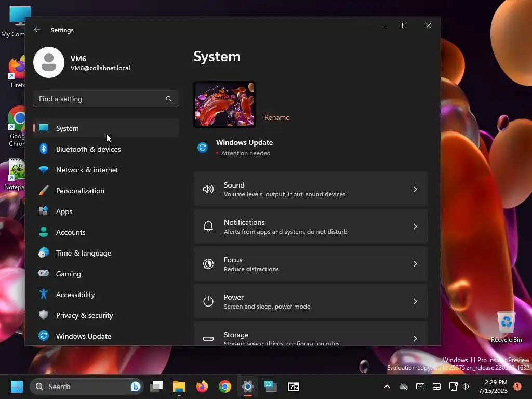Viewport: 532px width, 399px height.
Task: Click the Privacy & security shield icon
Action: click(44, 315)
